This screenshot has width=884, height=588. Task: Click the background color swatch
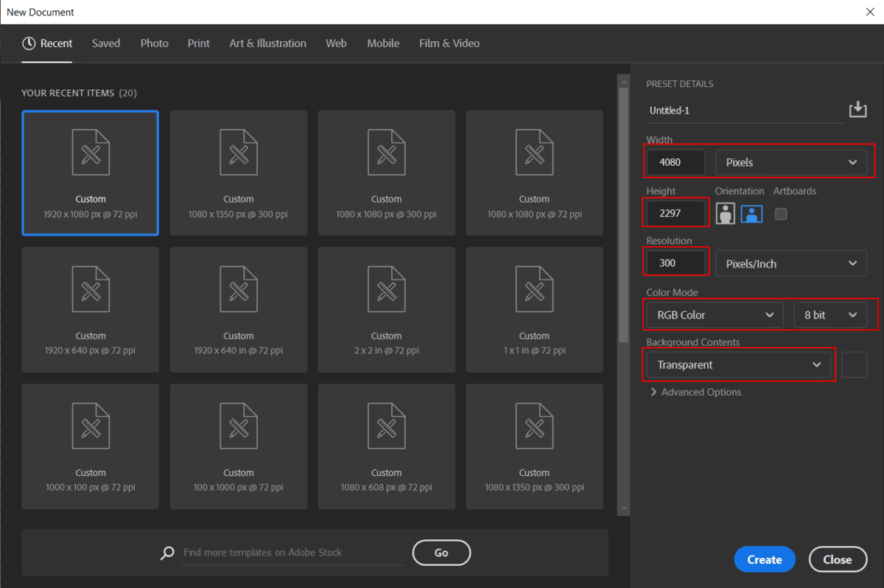pyautogui.click(x=855, y=365)
